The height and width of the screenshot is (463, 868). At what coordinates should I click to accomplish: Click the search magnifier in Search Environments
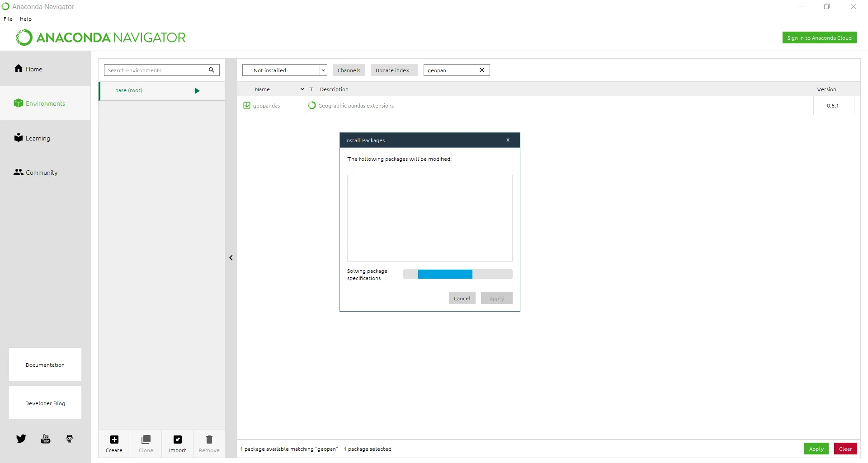pyautogui.click(x=211, y=70)
